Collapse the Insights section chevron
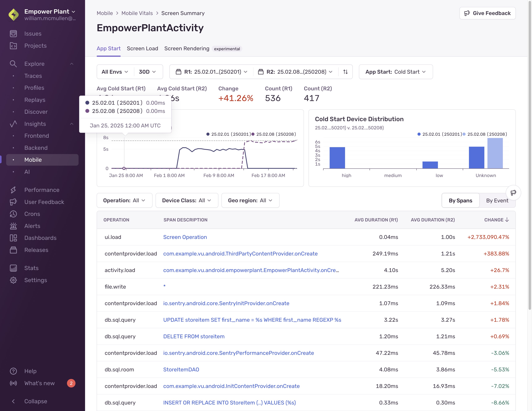 (x=72, y=124)
